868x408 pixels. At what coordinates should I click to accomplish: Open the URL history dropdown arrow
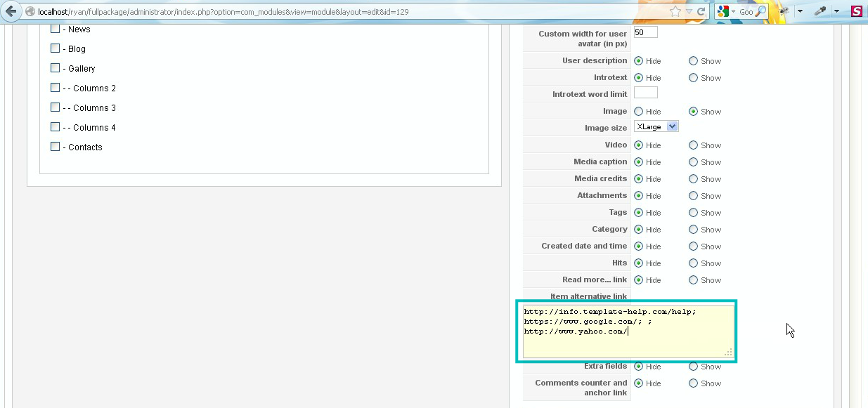pyautogui.click(x=689, y=12)
